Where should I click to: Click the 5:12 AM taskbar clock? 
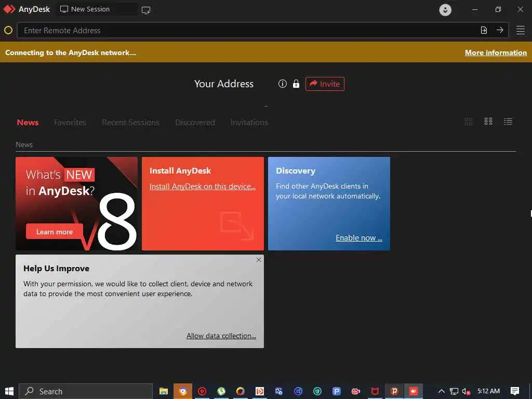tap(488, 391)
